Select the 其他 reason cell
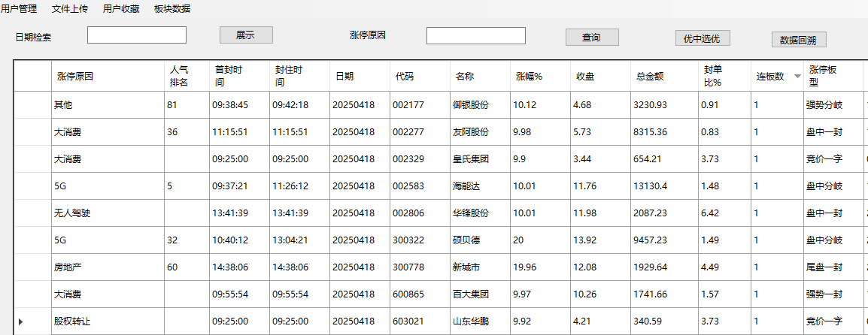 point(108,105)
